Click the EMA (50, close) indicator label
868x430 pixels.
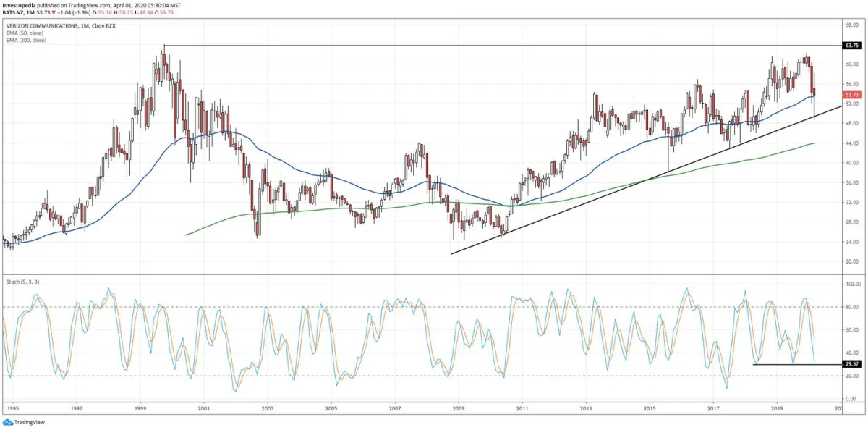point(25,33)
